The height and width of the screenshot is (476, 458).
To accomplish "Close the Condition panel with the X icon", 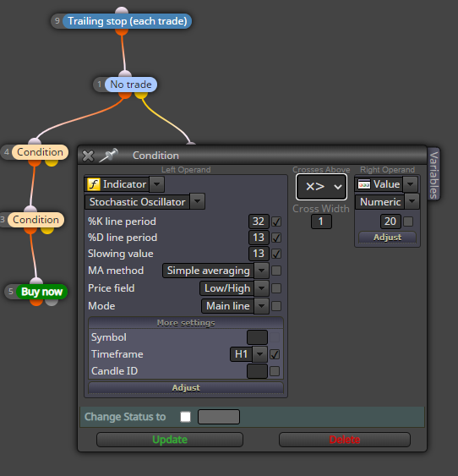I will coord(88,156).
